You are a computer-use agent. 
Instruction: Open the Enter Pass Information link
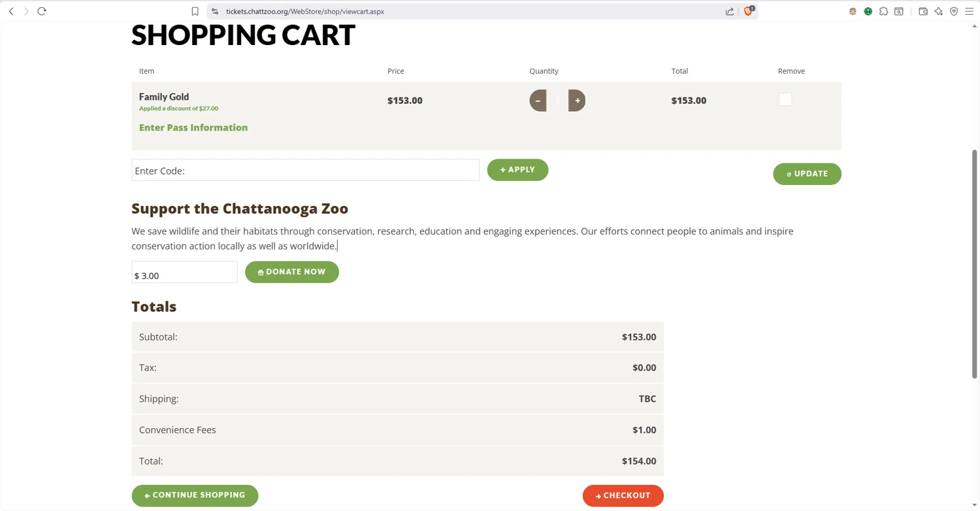coord(193,127)
